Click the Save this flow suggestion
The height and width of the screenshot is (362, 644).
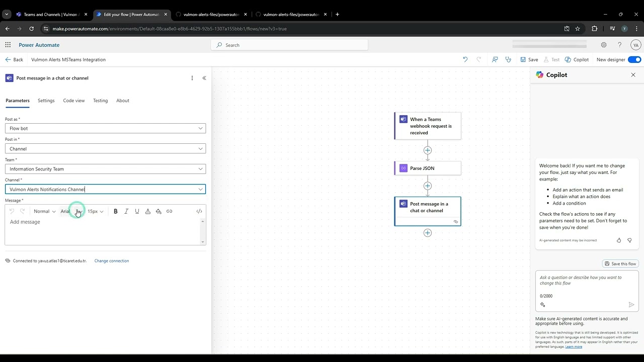point(620,263)
